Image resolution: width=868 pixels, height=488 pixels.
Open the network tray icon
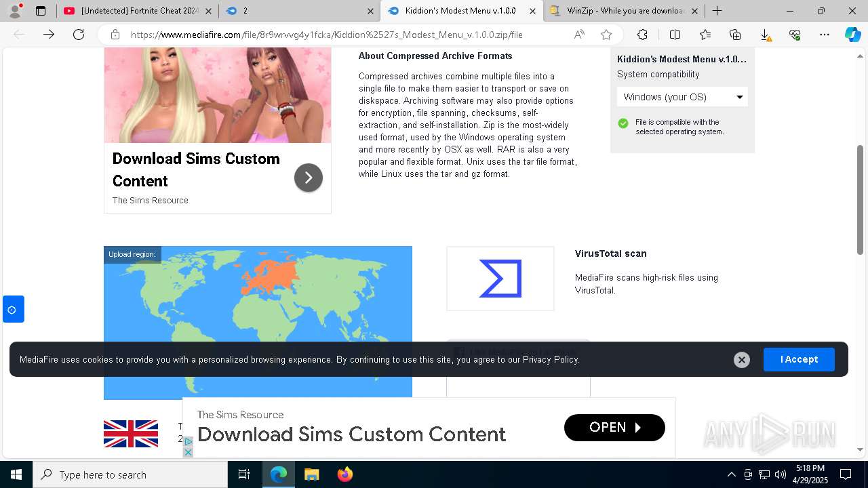tap(764, 474)
